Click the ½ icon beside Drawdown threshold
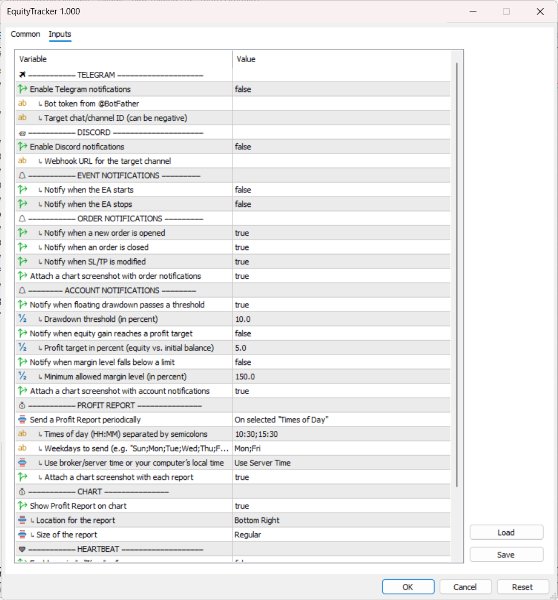The image size is (558, 600). point(23,319)
